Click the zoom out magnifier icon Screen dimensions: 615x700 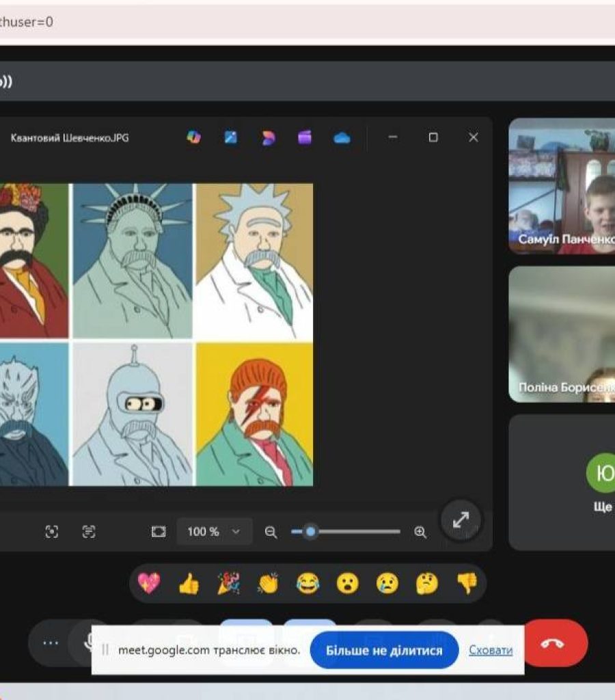tap(271, 532)
